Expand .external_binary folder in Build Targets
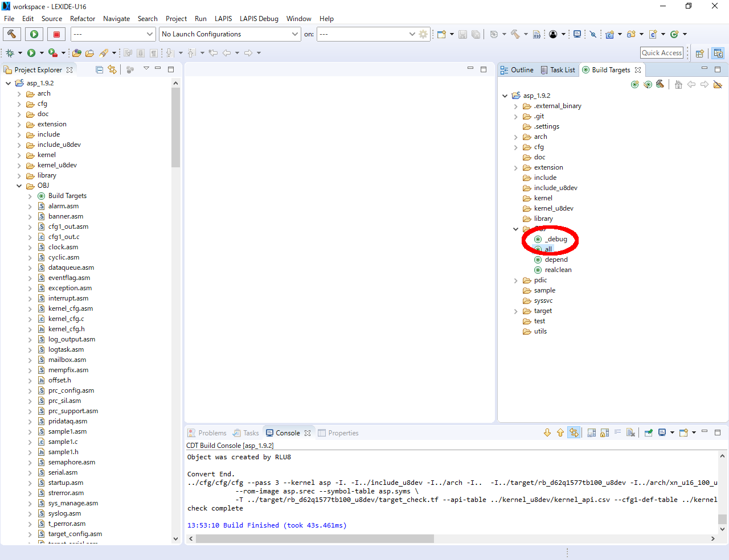Viewport: 729px width, 560px height. (x=515, y=106)
